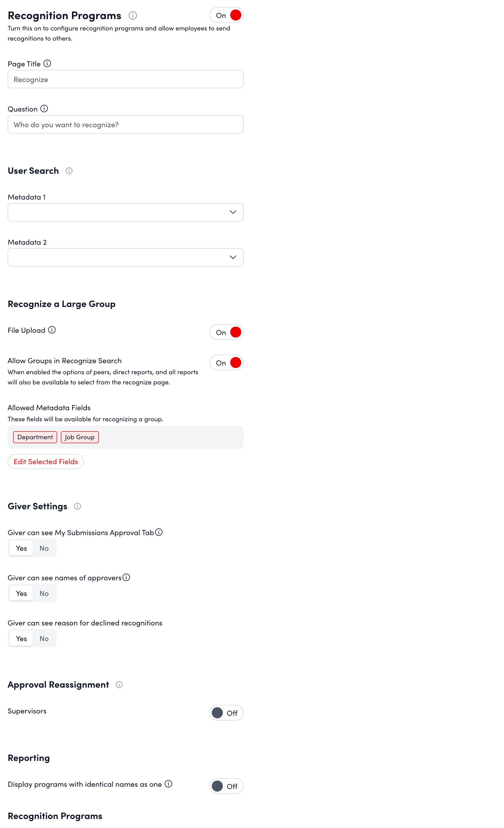Click info icon beside names of approvers setting

click(x=126, y=577)
